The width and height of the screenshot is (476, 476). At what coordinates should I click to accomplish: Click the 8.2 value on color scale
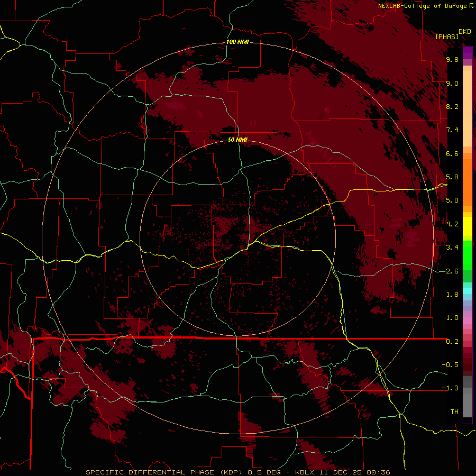pyautogui.click(x=452, y=106)
